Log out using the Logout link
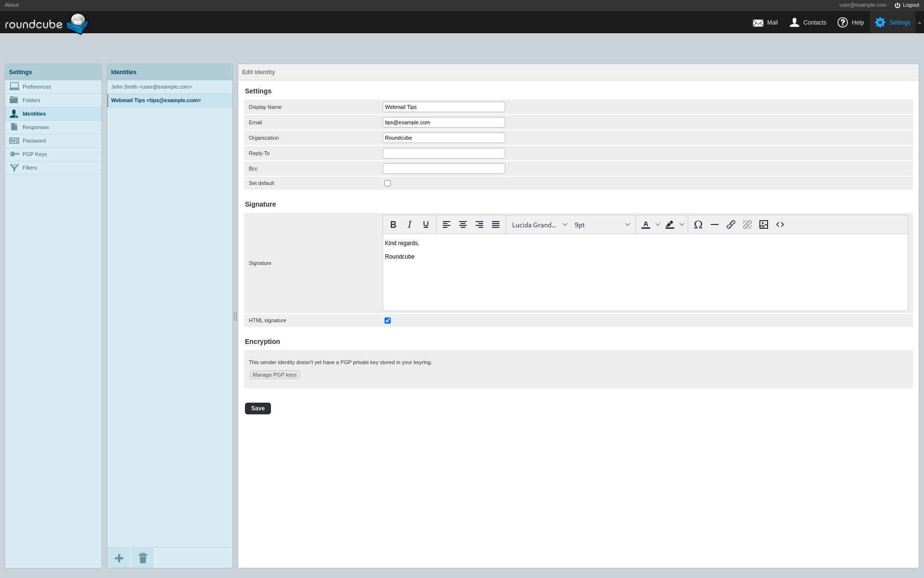Image resolution: width=924 pixels, height=578 pixels. 907,5
